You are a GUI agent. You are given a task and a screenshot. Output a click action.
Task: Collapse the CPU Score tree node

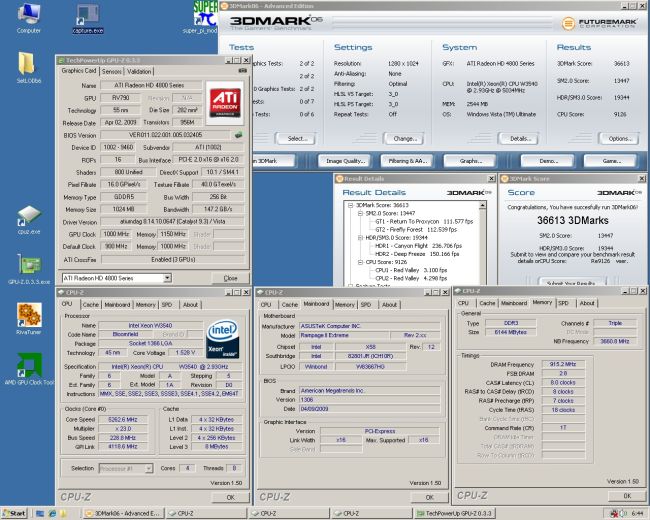(x=360, y=262)
